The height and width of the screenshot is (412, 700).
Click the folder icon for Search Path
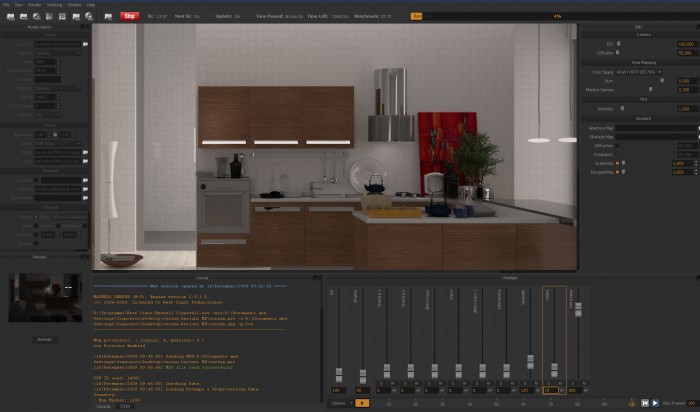pyautogui.click(x=85, y=198)
